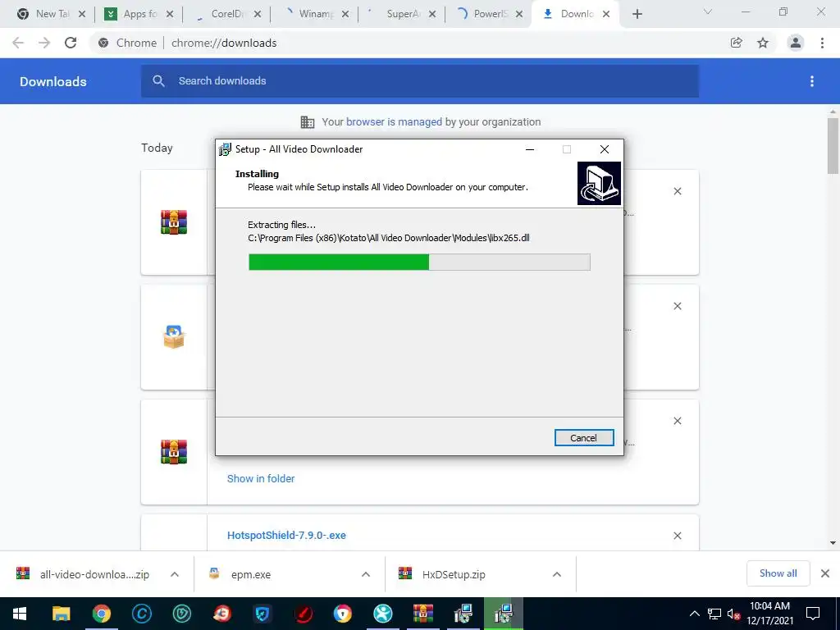
Task: Close the Winamp tab
Action: (x=345, y=14)
